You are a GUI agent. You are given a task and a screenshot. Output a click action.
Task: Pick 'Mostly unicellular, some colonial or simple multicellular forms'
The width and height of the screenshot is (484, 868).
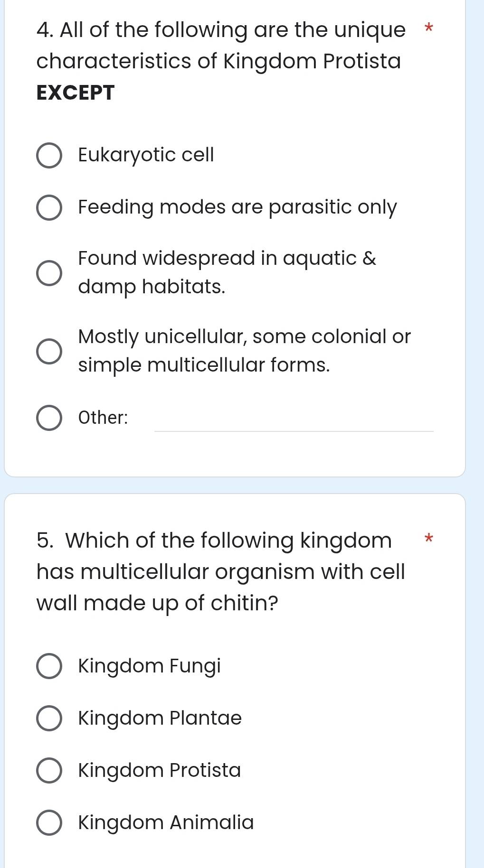[49, 351]
